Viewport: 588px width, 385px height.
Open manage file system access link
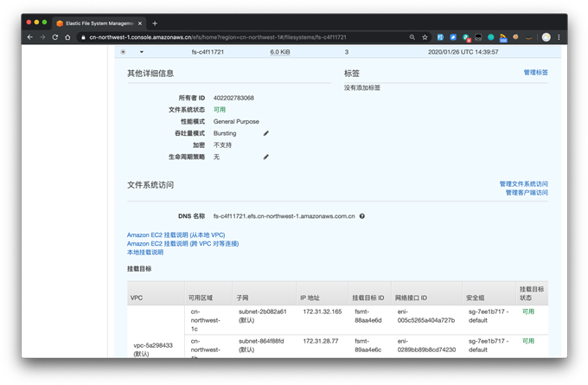click(523, 184)
